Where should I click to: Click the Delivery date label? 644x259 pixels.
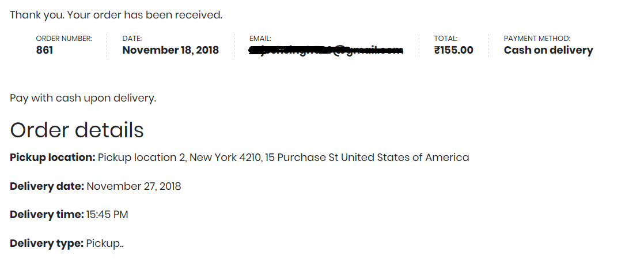(x=47, y=186)
